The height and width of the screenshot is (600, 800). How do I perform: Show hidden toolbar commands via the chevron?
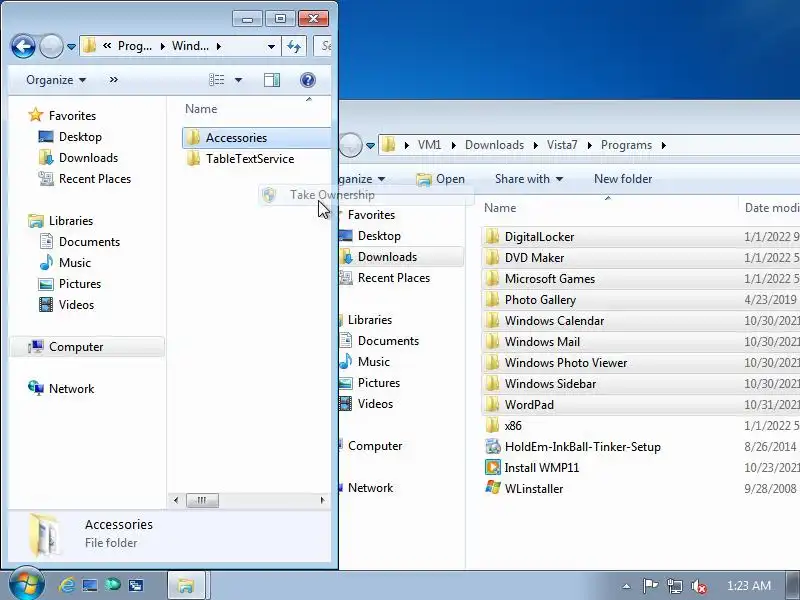[114, 80]
